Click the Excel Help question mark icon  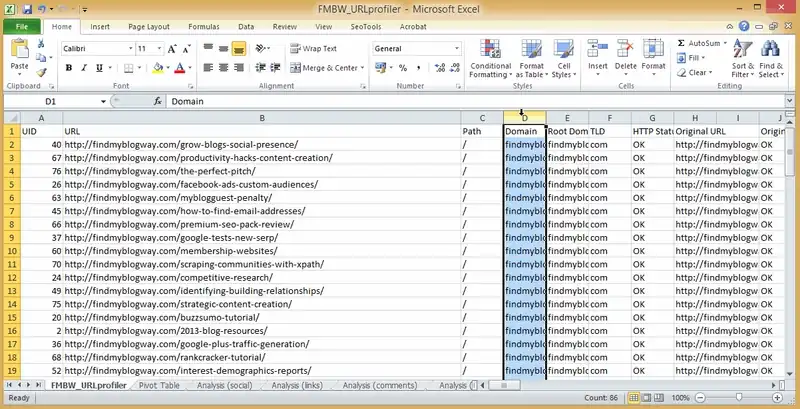[744, 27]
